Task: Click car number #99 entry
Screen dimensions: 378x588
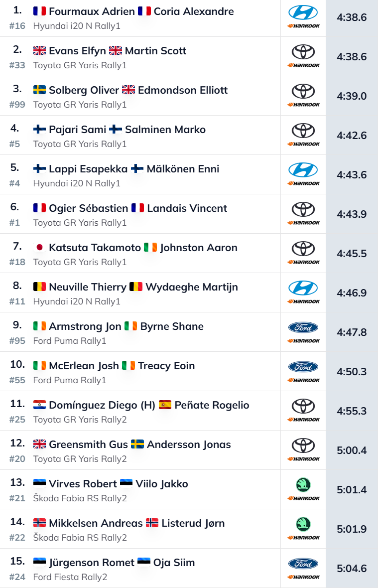Action: pos(17,105)
